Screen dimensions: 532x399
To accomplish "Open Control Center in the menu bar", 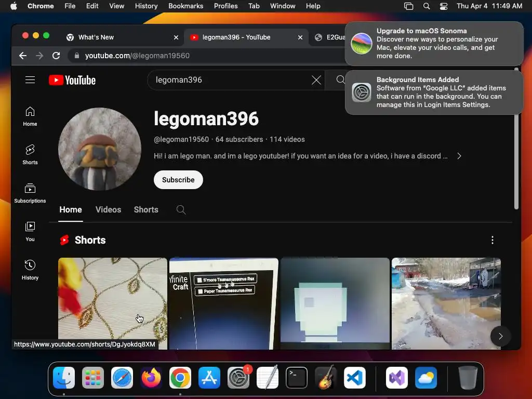I will [444, 6].
